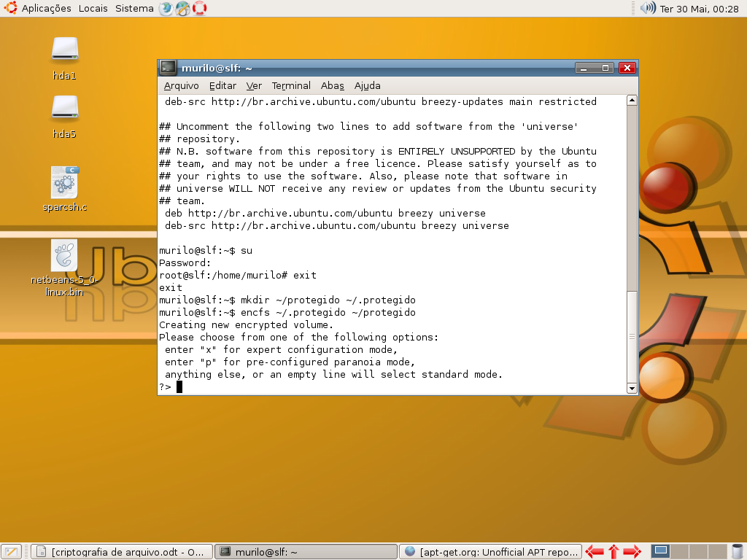This screenshot has height=560, width=747.
Task: Open Firefox web browser launcher in top panel
Action: [166, 8]
